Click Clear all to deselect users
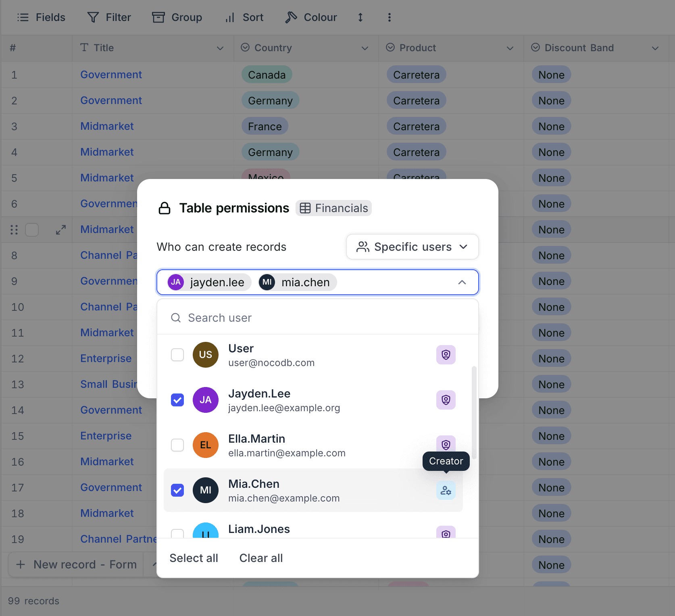Image resolution: width=675 pixels, height=616 pixels. tap(260, 558)
